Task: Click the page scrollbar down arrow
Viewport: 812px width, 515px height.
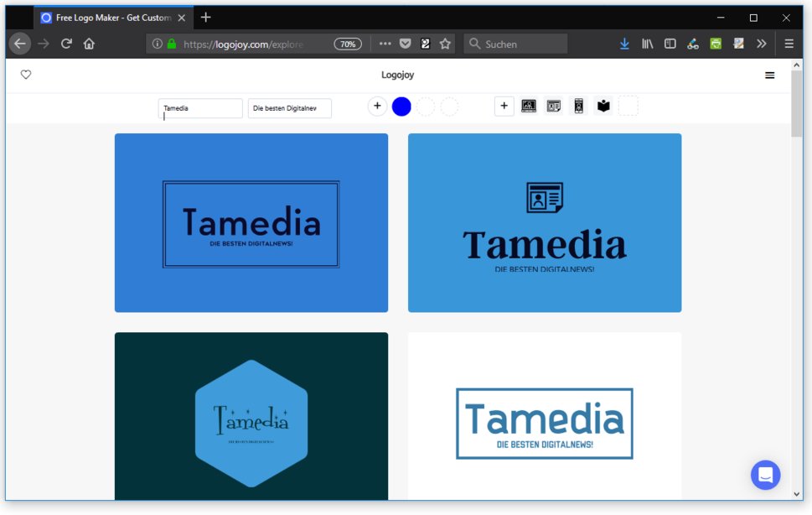Action: click(796, 494)
